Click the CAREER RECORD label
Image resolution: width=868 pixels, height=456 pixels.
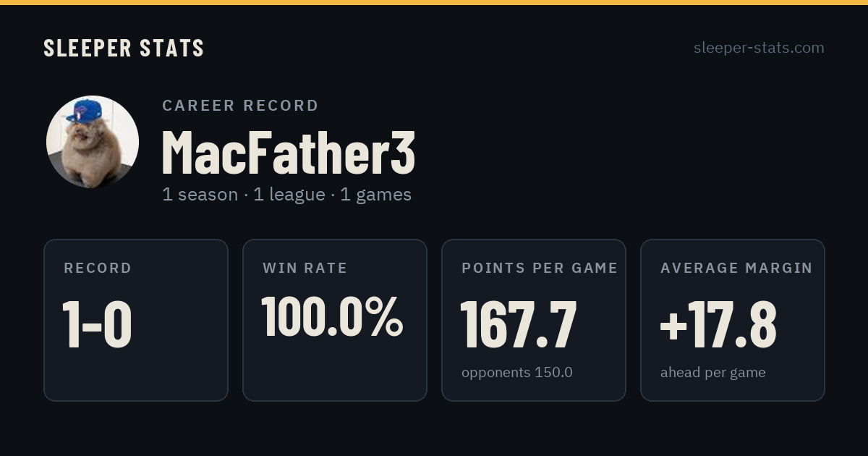pyautogui.click(x=240, y=106)
